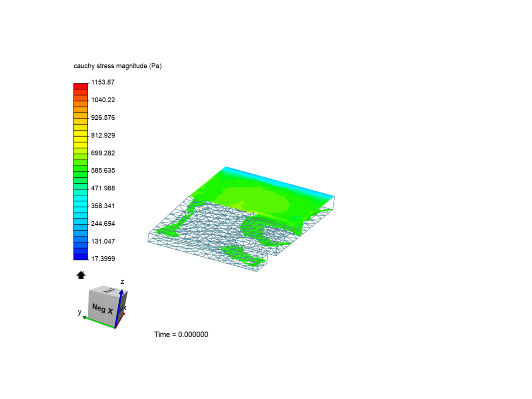Click the minimum legend value 17.3999

(x=103, y=259)
